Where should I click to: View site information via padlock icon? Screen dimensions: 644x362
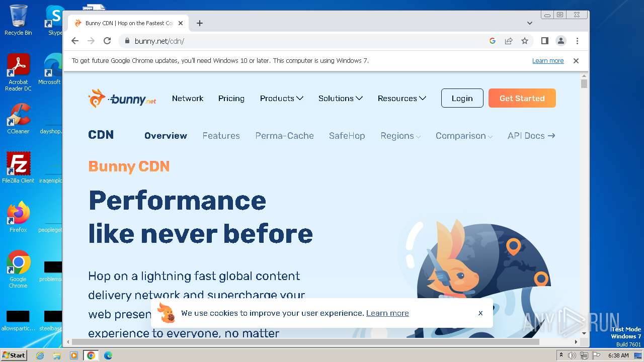pos(127,41)
